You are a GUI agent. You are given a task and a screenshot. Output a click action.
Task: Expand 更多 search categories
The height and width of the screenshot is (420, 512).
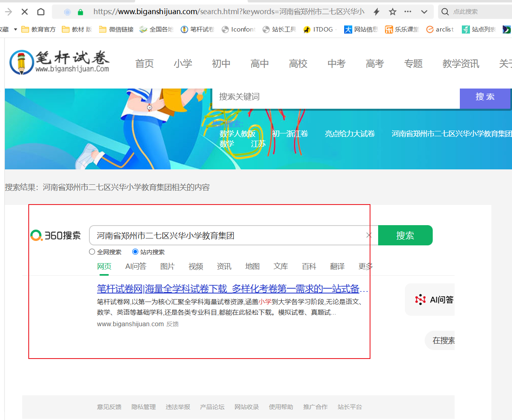click(366, 266)
